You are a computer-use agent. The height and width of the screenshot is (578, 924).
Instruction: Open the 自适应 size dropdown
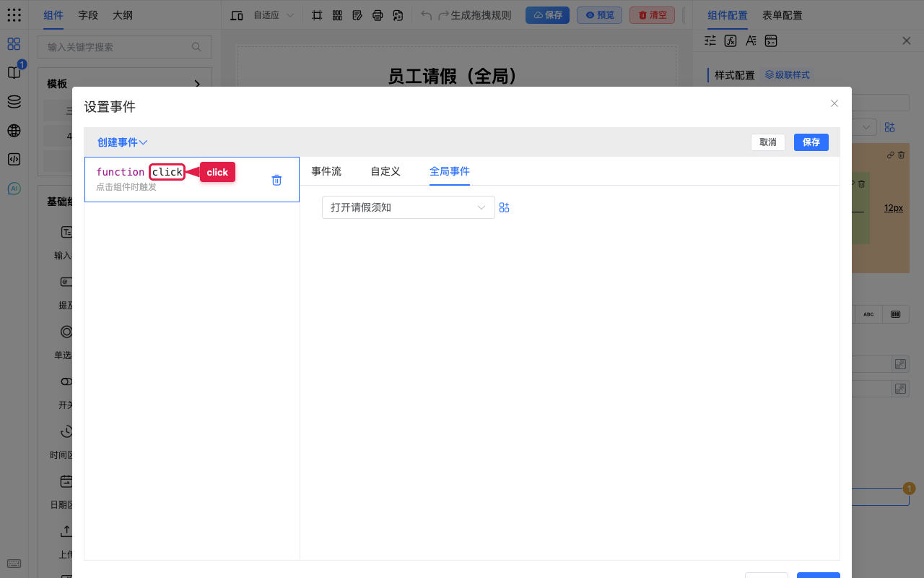274,15
